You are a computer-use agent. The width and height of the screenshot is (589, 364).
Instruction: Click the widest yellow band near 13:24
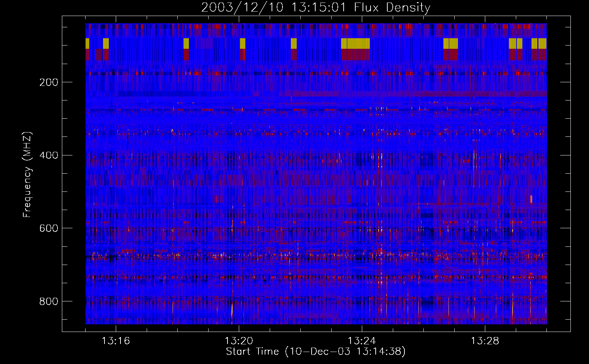[x=355, y=43]
